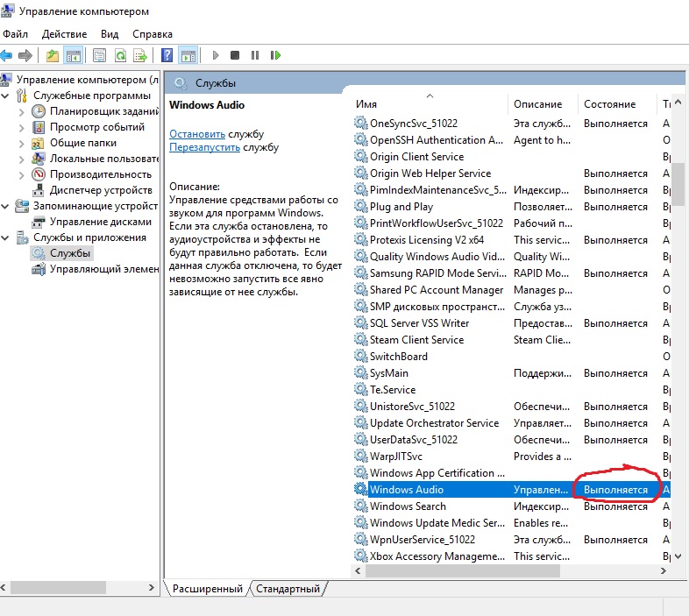Screen dimensions: 689x616
Task: Select the OpenSSH Authentication Agent row
Action: [x=512, y=140]
